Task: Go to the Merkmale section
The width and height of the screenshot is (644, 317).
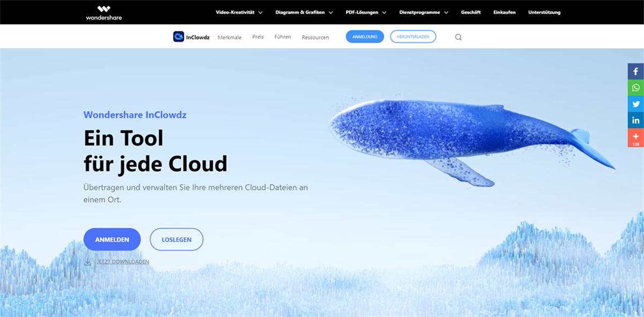Action: point(230,38)
